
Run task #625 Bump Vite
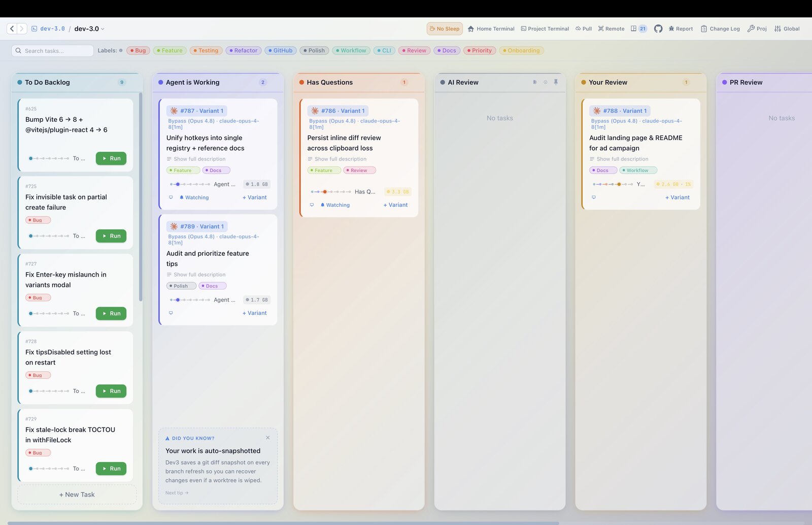tap(111, 158)
